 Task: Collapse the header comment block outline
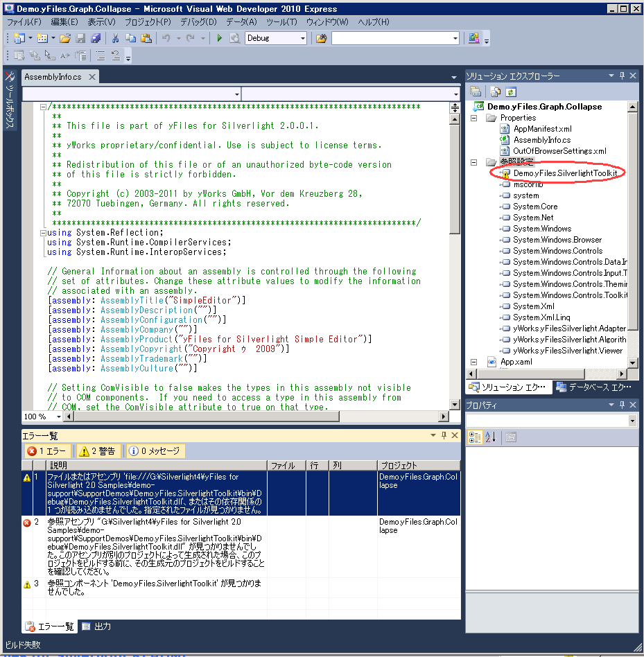tap(43, 107)
